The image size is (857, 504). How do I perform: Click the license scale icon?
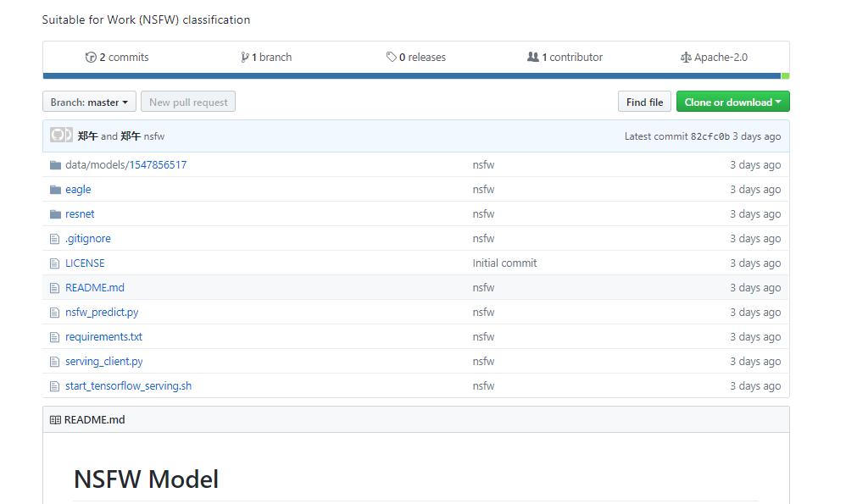pyautogui.click(x=686, y=58)
